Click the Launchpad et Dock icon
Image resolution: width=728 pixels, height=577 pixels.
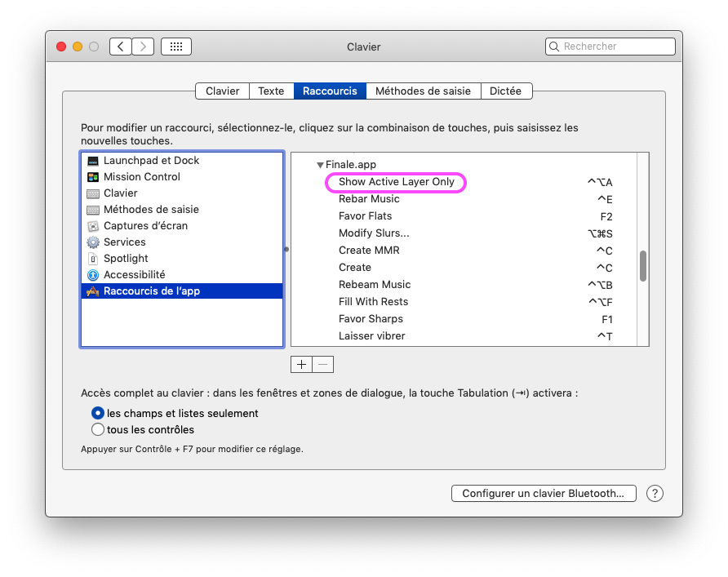(x=93, y=161)
